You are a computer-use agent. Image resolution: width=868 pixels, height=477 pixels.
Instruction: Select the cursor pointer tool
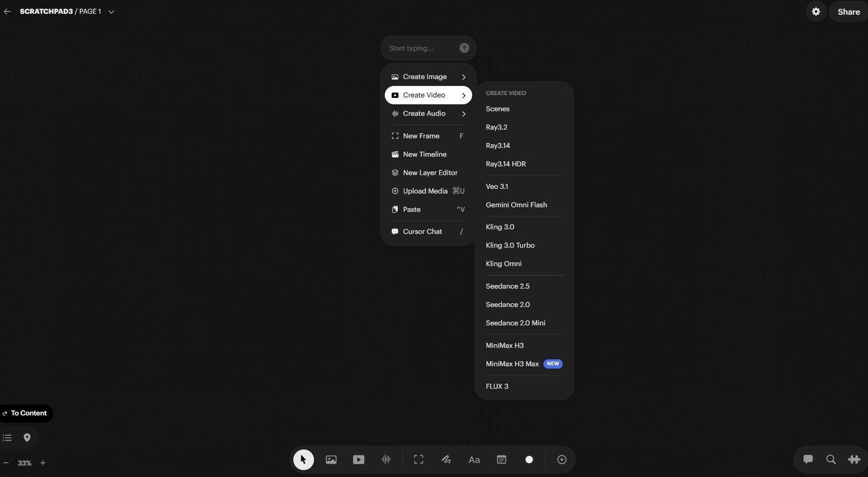tap(303, 460)
